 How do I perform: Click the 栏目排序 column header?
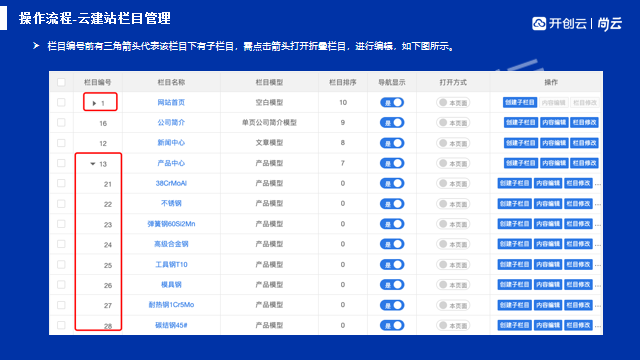coord(342,82)
